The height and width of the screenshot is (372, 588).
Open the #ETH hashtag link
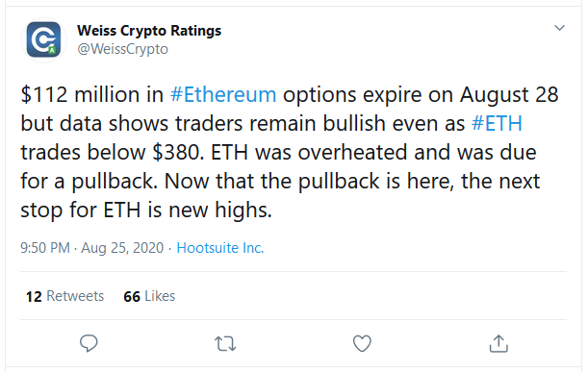click(497, 123)
